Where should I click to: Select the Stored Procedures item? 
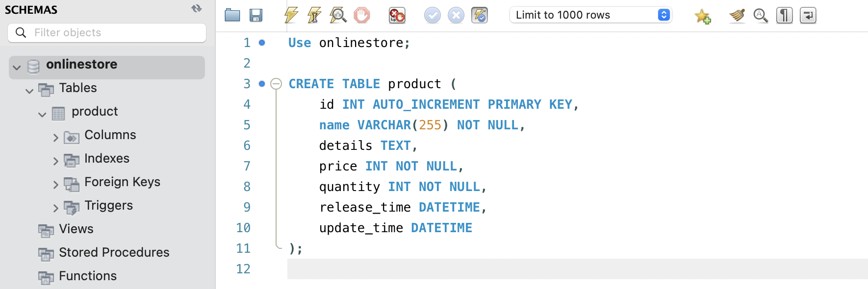click(x=114, y=252)
